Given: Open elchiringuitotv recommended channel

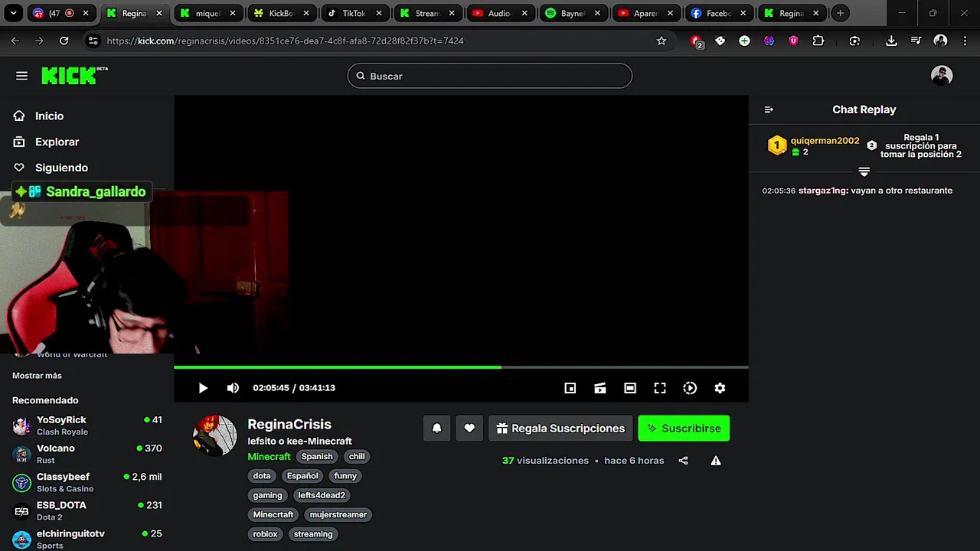Looking at the screenshot, I should coord(87,539).
